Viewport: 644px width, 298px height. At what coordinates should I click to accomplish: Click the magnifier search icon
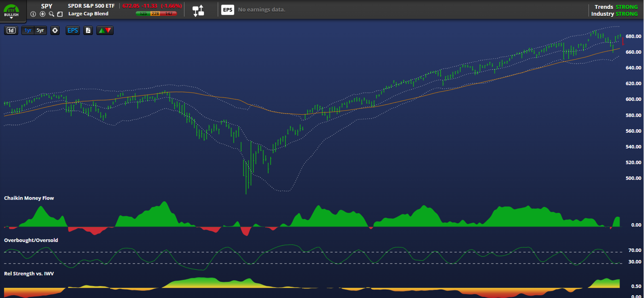51,14
